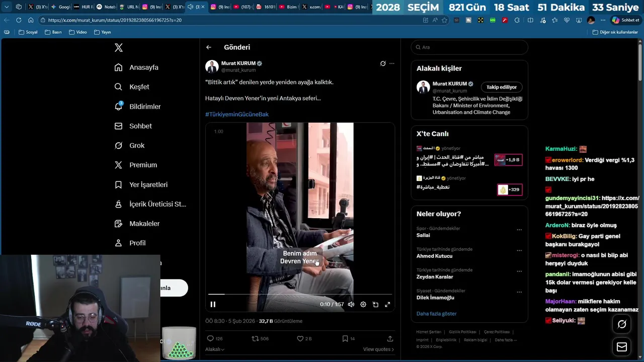Open favorites list toolbar icon
644x362 pixels.
pyautogui.click(x=554, y=20)
